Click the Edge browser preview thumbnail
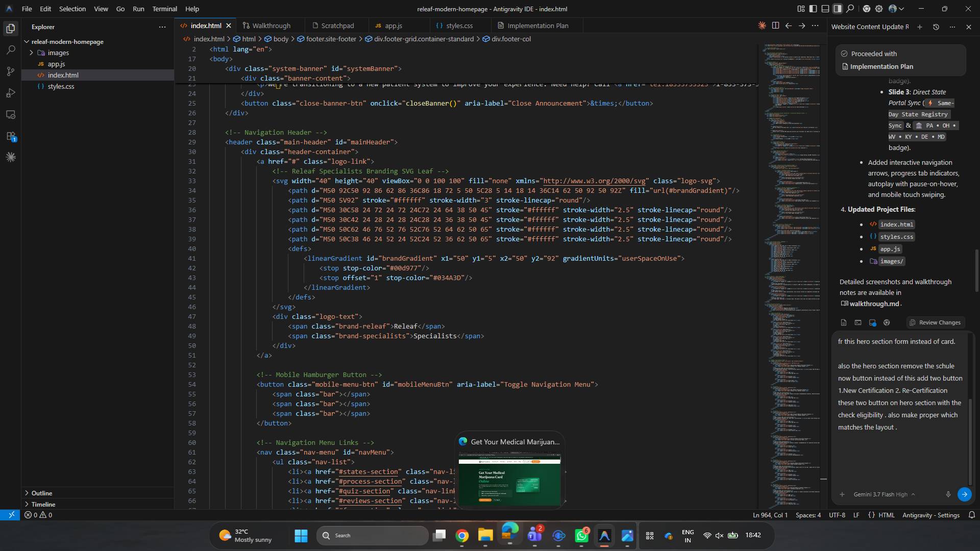Viewport: 980px width, 551px height. 509,480
